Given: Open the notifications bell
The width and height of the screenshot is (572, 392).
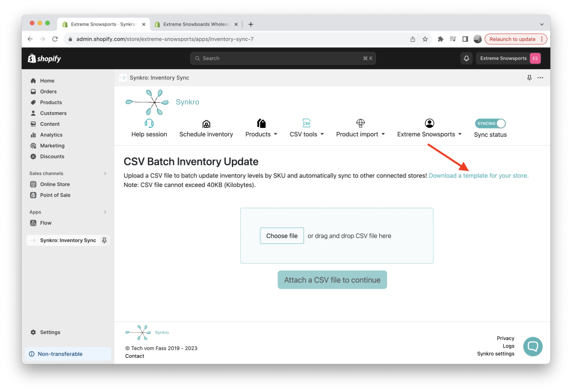Looking at the screenshot, I should click(466, 58).
